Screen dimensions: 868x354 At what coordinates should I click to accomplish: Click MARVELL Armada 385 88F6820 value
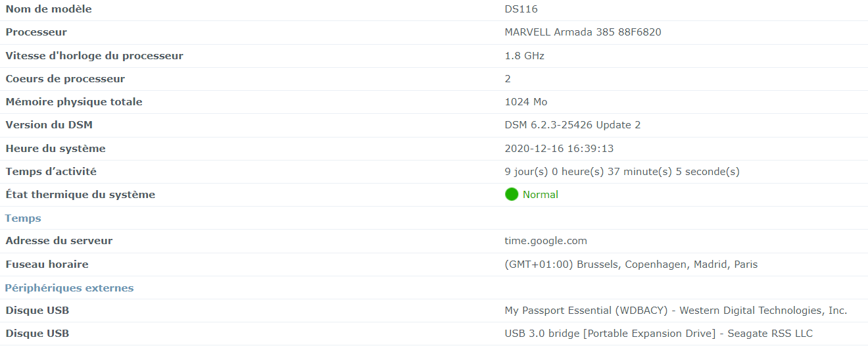point(583,32)
